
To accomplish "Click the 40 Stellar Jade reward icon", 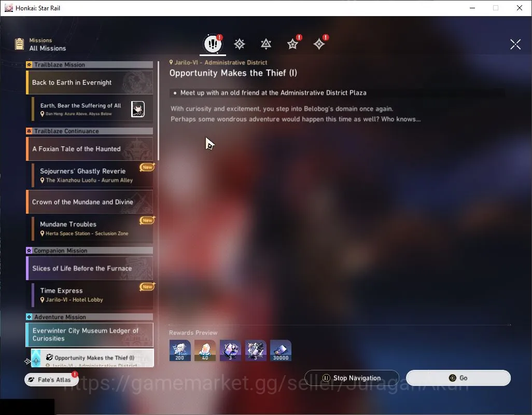I will (x=205, y=350).
